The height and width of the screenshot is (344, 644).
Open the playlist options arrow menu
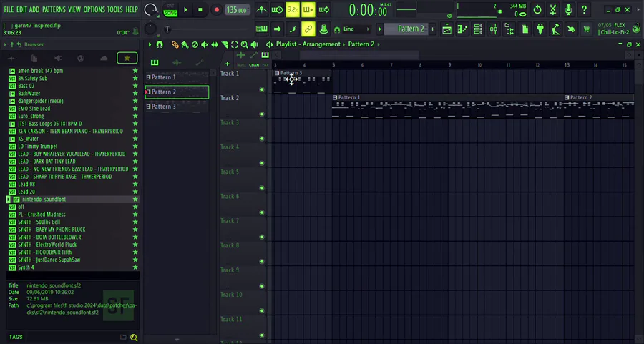click(x=150, y=44)
